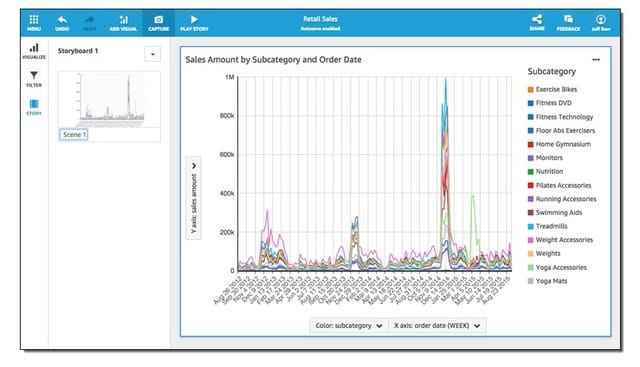Click the Fitness Technology legend swatch

point(531,117)
